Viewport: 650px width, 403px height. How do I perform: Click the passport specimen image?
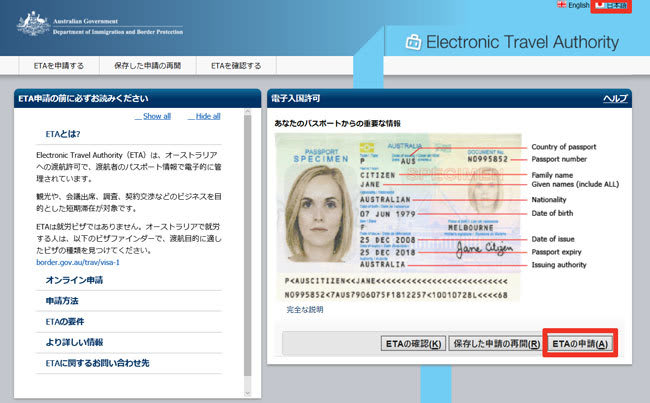click(398, 218)
